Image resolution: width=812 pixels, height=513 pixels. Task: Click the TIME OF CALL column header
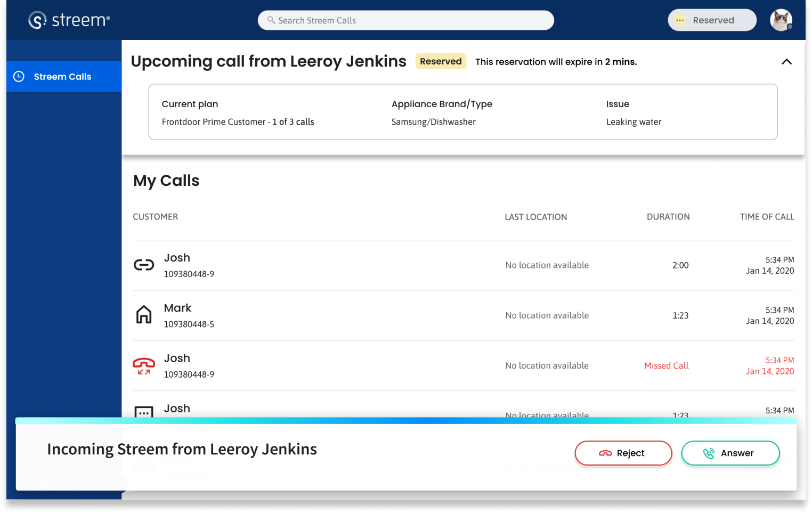(x=767, y=217)
